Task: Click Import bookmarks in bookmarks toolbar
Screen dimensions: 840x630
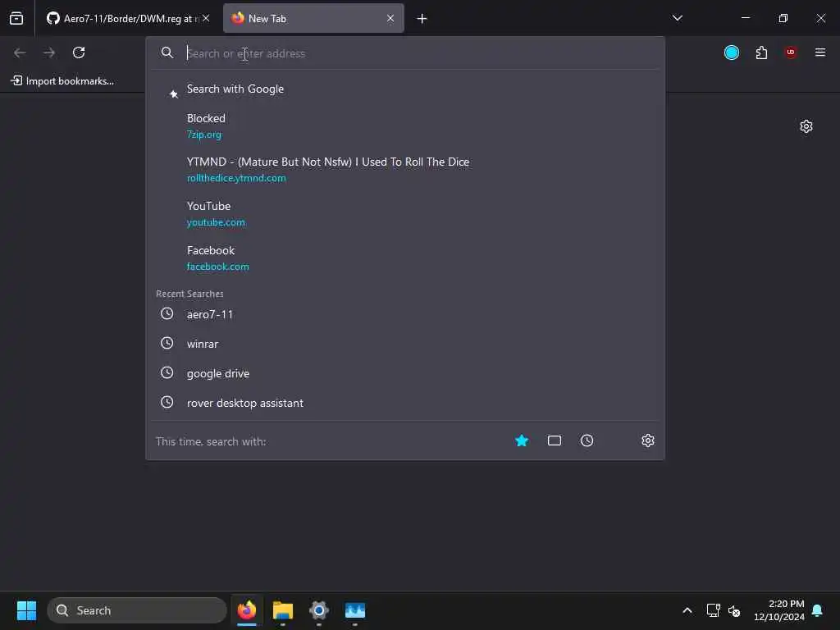Action: [62, 81]
